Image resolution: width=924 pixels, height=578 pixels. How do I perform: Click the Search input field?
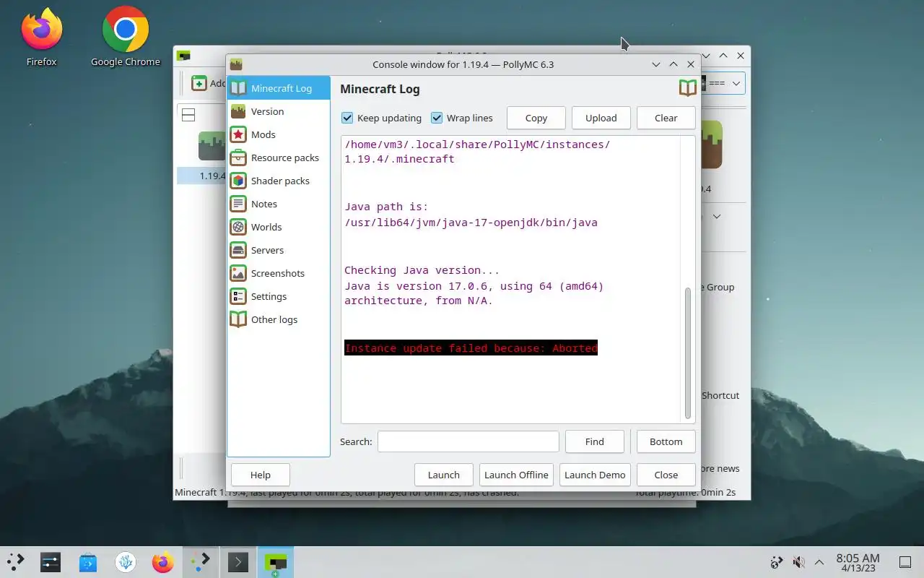pos(468,441)
